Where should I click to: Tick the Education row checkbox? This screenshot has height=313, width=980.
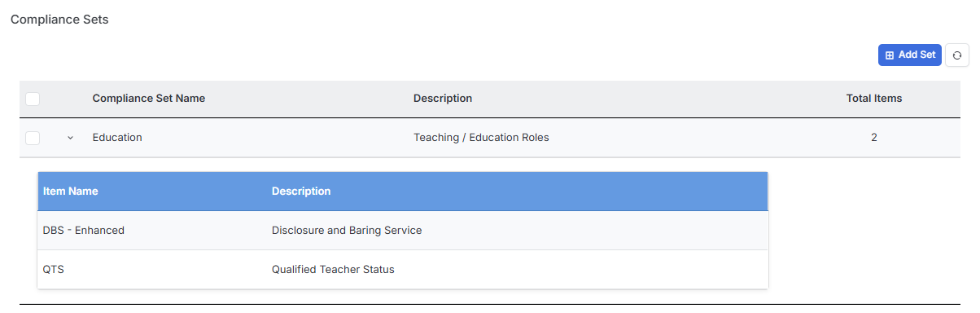click(x=33, y=138)
